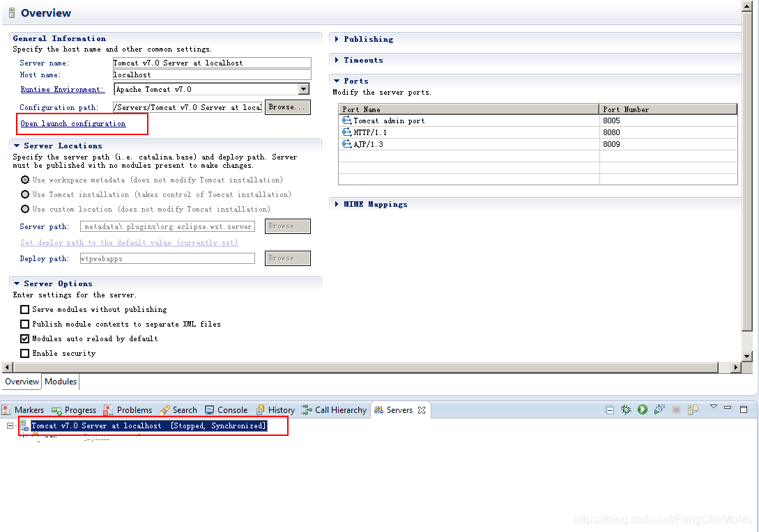Collapse the Server Locations section
The image size is (759, 532).
pyautogui.click(x=17, y=146)
